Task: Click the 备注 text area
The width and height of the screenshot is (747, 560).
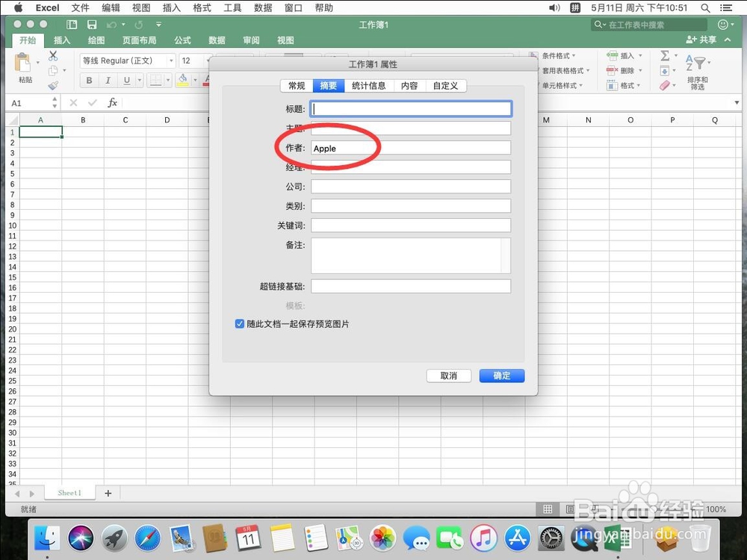Action: point(411,255)
